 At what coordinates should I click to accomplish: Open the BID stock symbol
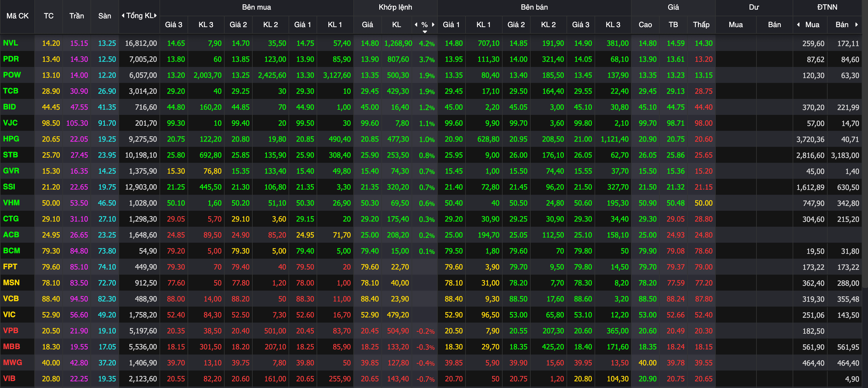pos(9,107)
